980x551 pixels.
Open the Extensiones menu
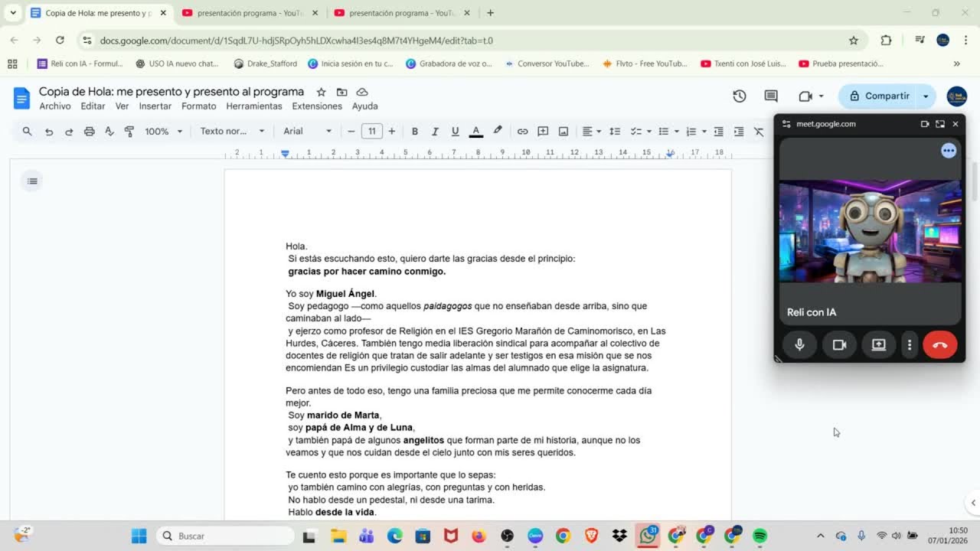(x=317, y=106)
